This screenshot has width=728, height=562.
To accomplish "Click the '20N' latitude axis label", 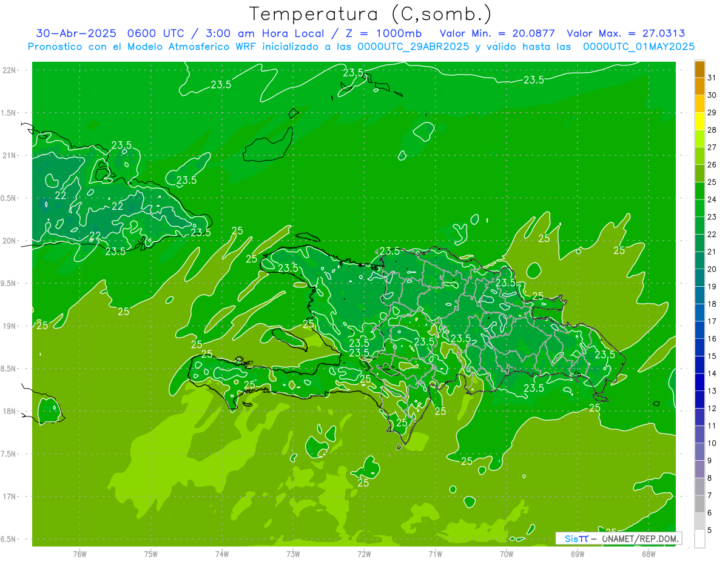I will [x=8, y=241].
